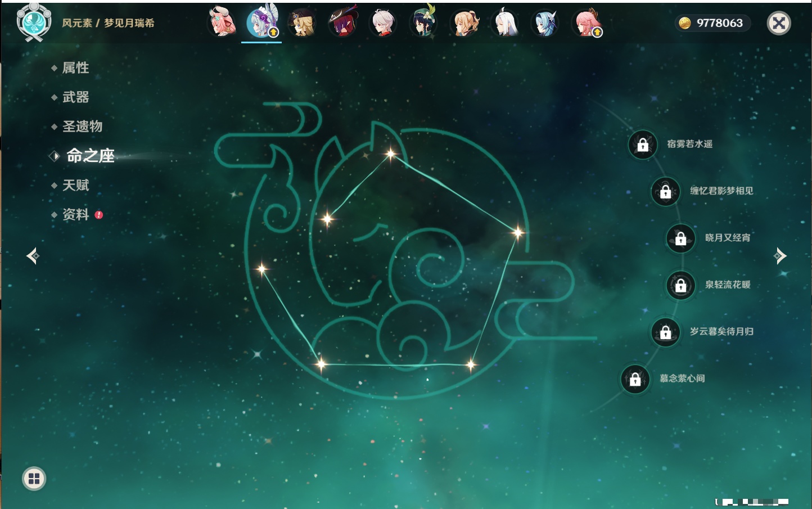Switch to Chevreuse's portrait with red tricorn hat
812x509 pixels.
pyautogui.click(x=342, y=23)
